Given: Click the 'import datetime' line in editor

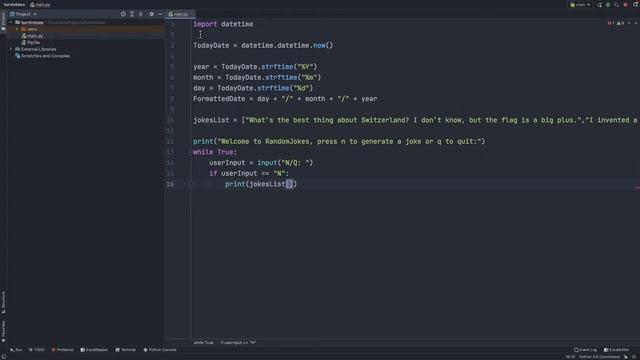Looking at the screenshot, I should coord(223,24).
